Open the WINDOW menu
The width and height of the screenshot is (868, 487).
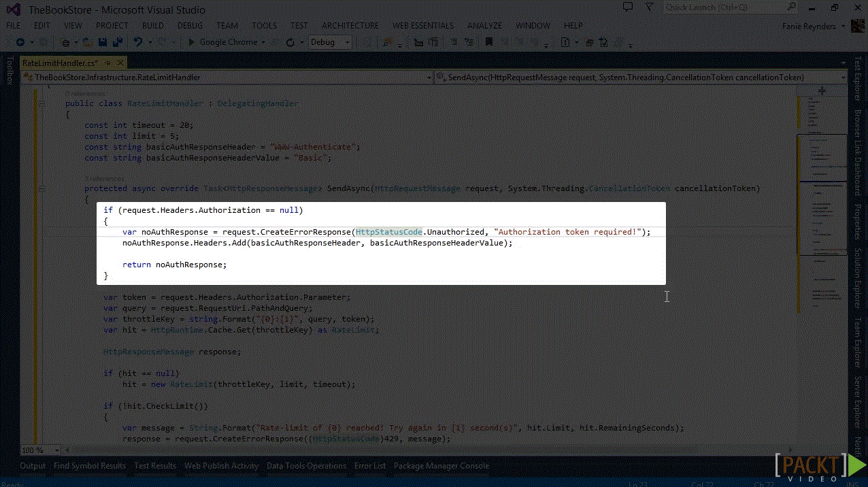[533, 26]
